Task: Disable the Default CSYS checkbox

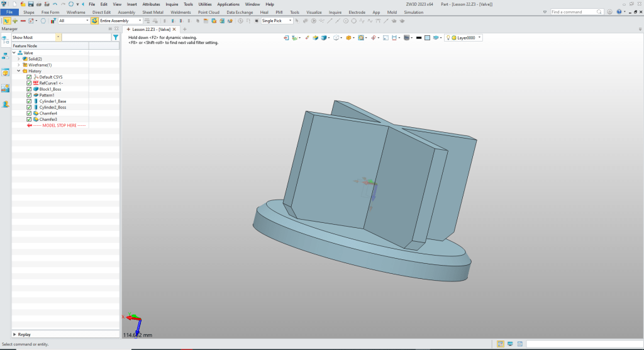Action: click(29, 77)
